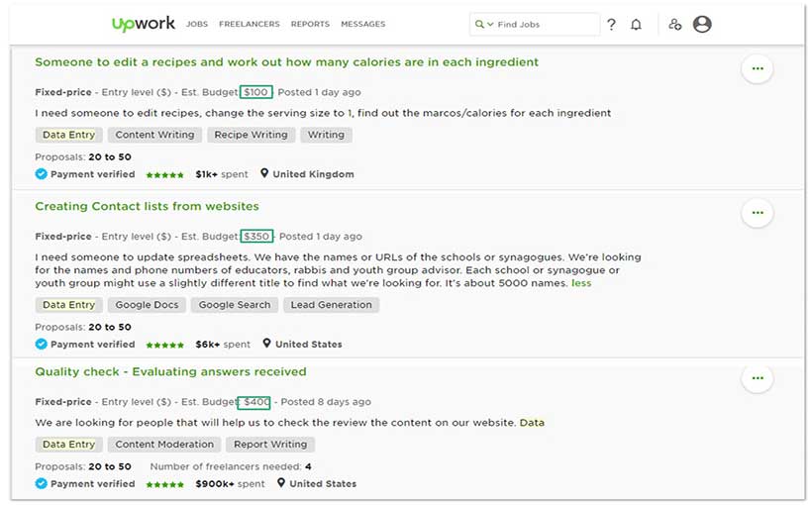Image resolution: width=812 pixels, height=505 pixels.
Task: Click the Data link in Quality check description
Action: pyautogui.click(x=532, y=423)
